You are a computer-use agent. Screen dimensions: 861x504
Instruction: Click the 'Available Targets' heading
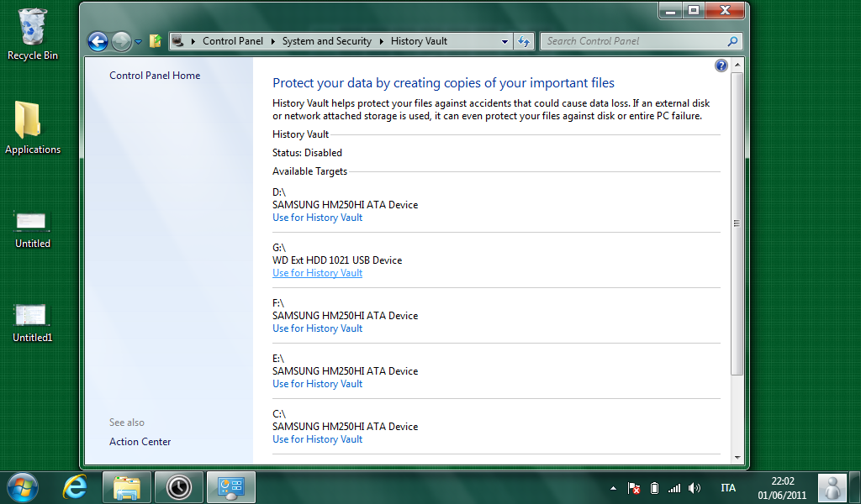(x=309, y=171)
